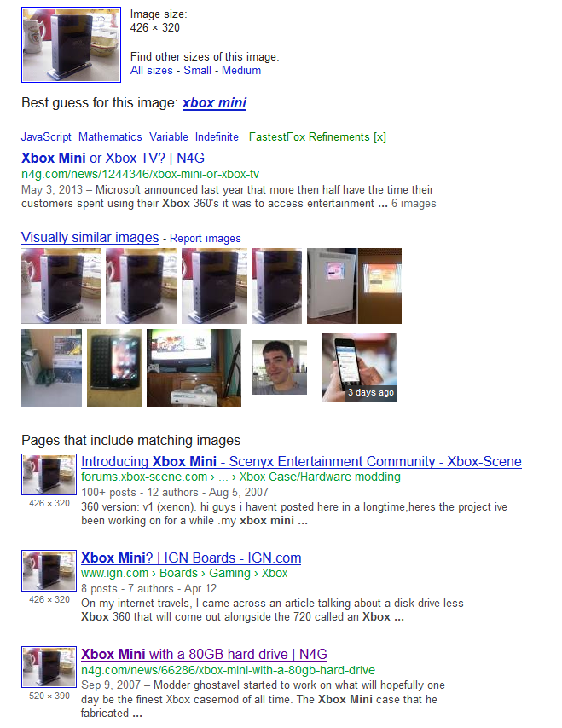Viewport: 562px width, 728px height.
Task: Open the Mathematics refinement link
Action: click(110, 137)
